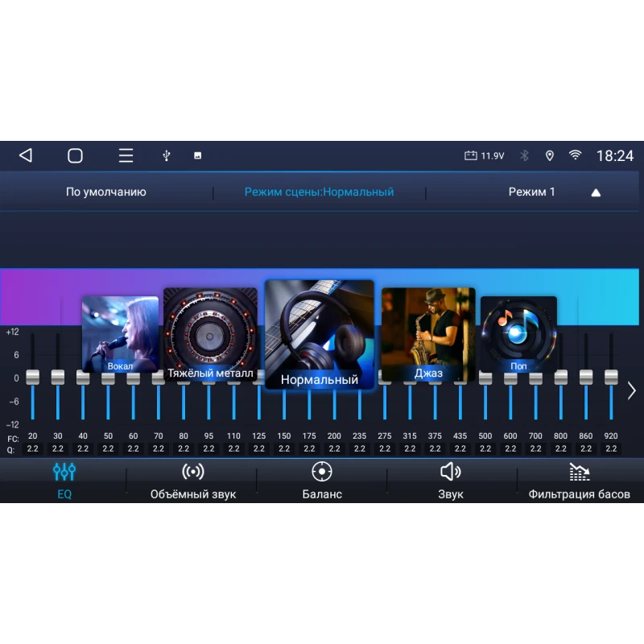Click the 500 Hz band slider knob
The height and width of the screenshot is (644, 644).
[485, 378]
